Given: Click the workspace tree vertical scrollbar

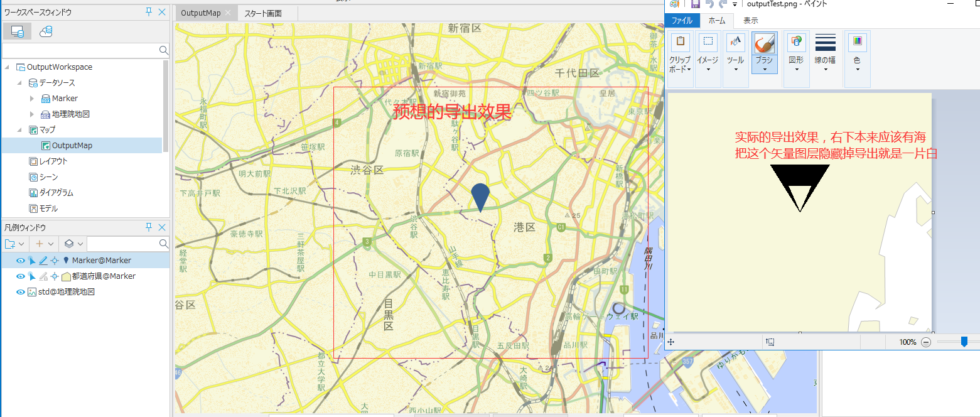Looking at the screenshot, I should pyautogui.click(x=166, y=106).
